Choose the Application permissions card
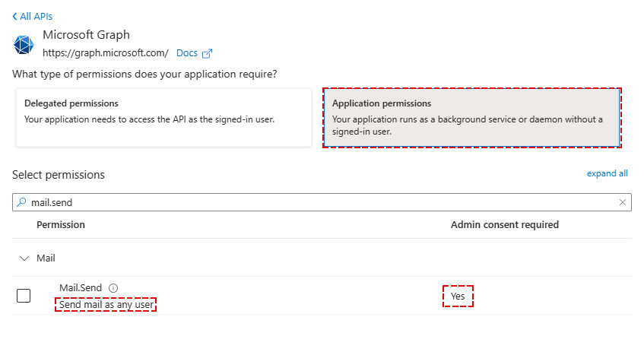 (471, 118)
